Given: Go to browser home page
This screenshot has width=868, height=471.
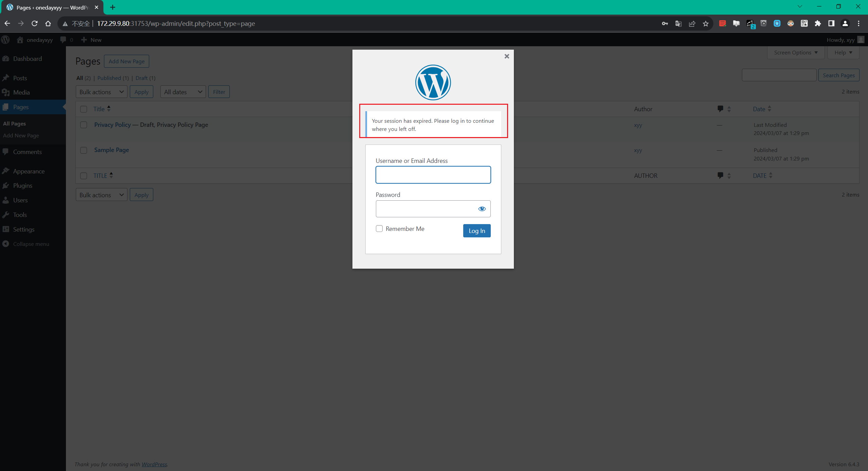Looking at the screenshot, I should tap(48, 23).
